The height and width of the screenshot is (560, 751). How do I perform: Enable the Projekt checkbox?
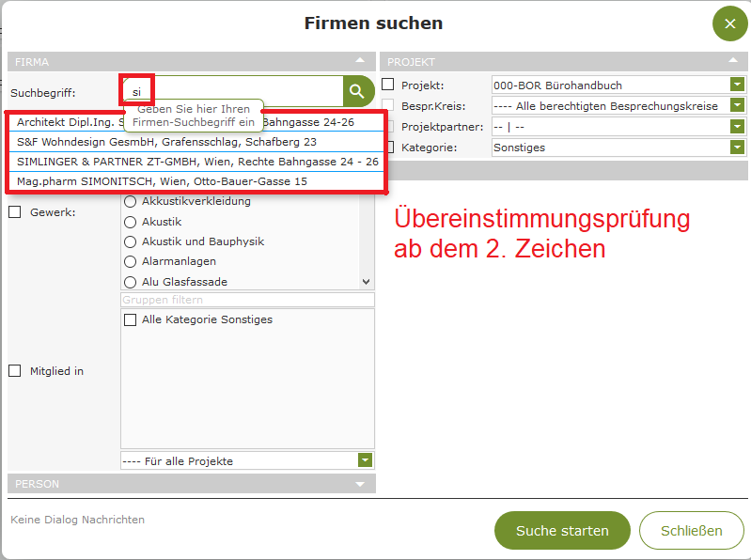click(388, 86)
